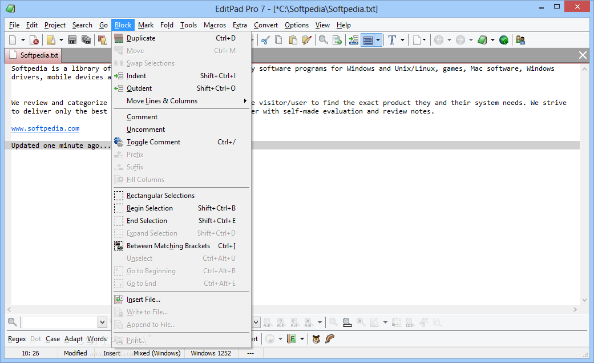Toggle the Regex search option

pos(17,339)
